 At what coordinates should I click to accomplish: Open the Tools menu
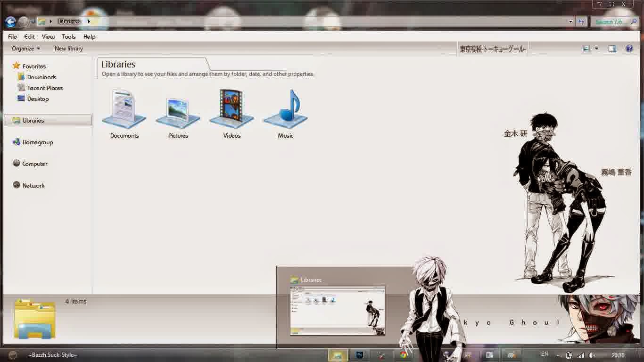click(68, 37)
